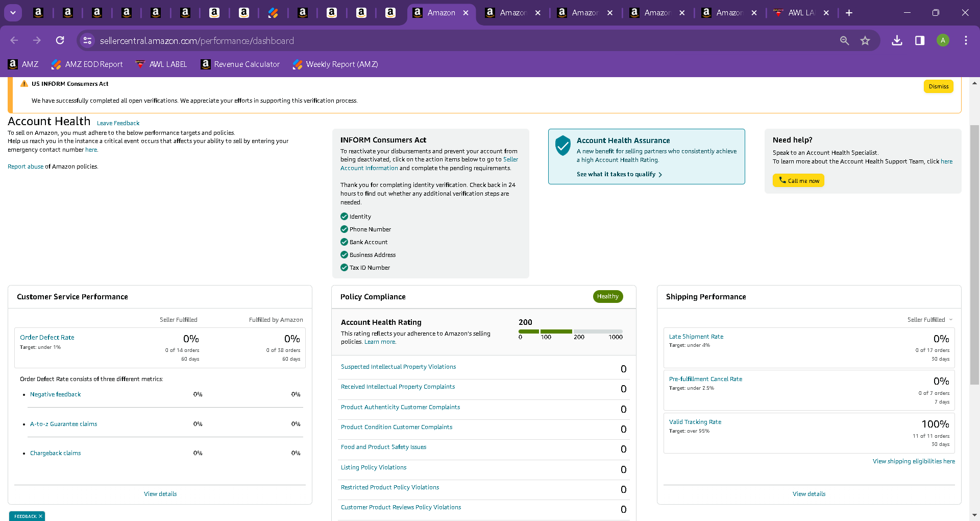Open Product Condition Customer Complaints
Screen dimensions: 980x521
[x=397, y=427]
